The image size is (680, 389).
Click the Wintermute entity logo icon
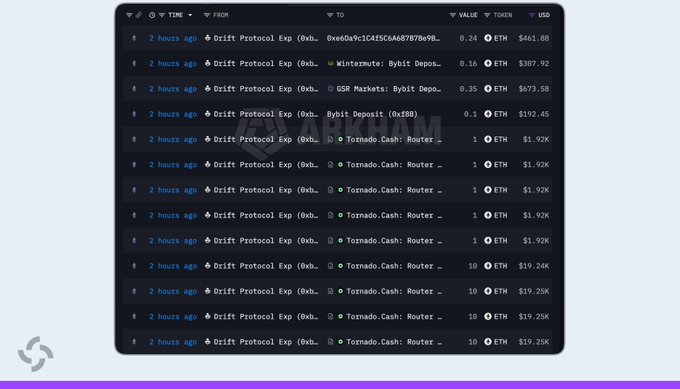tap(330, 63)
